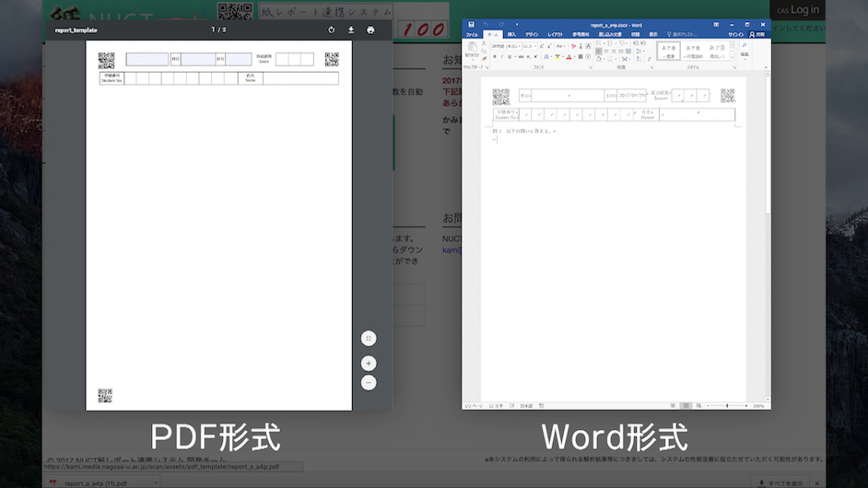Click CAS Log in button on webpage

click(x=798, y=9)
